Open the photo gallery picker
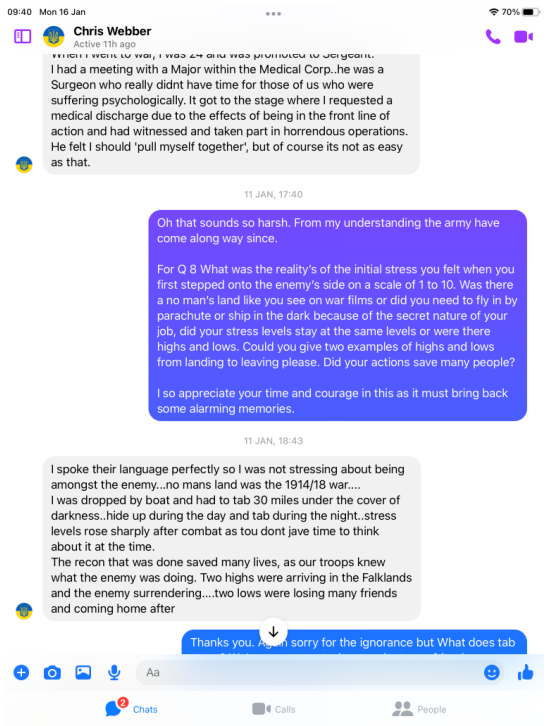The height and width of the screenshot is (726, 547). point(83,672)
